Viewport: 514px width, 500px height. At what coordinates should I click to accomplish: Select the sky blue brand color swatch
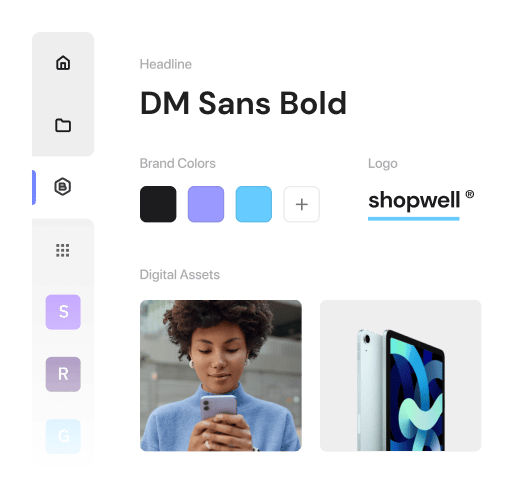254,204
